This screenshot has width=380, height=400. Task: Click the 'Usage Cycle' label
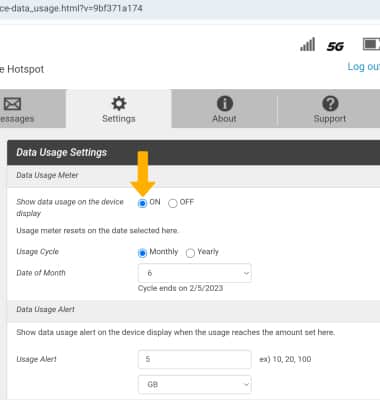(38, 252)
